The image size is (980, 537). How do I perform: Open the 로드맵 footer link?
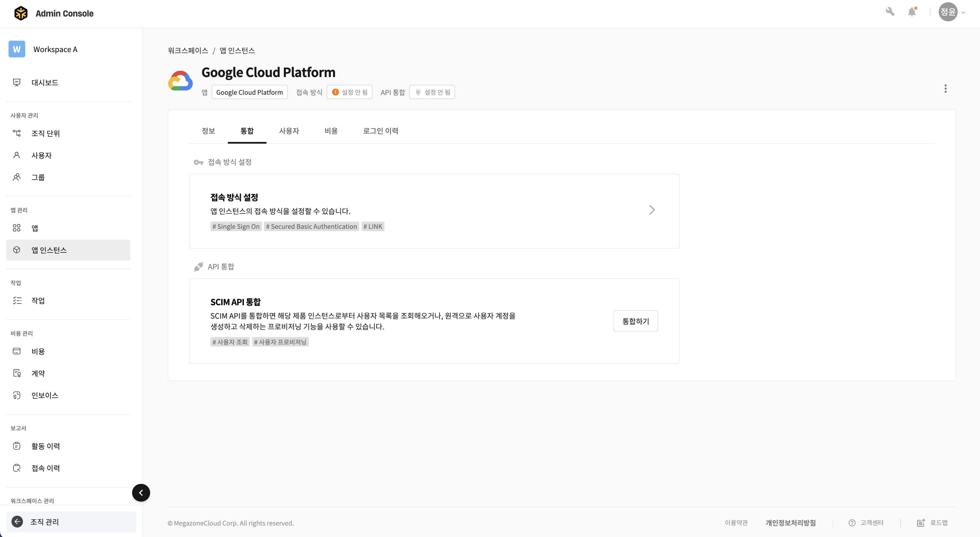point(932,523)
